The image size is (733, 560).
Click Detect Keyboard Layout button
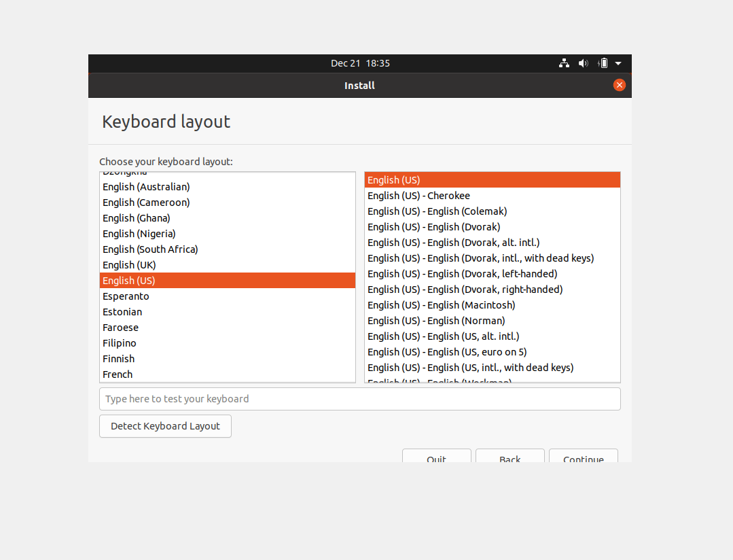point(166,426)
